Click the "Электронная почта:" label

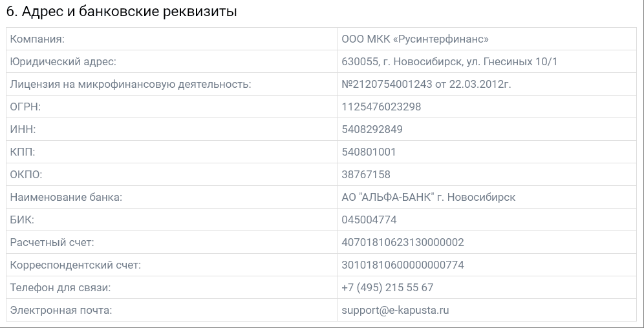pos(61,311)
